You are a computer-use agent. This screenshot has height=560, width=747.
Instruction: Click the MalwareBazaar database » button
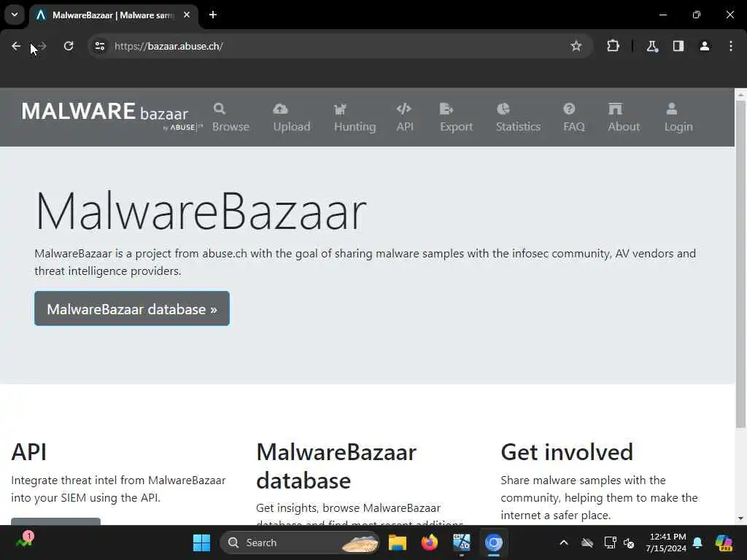[132, 308]
